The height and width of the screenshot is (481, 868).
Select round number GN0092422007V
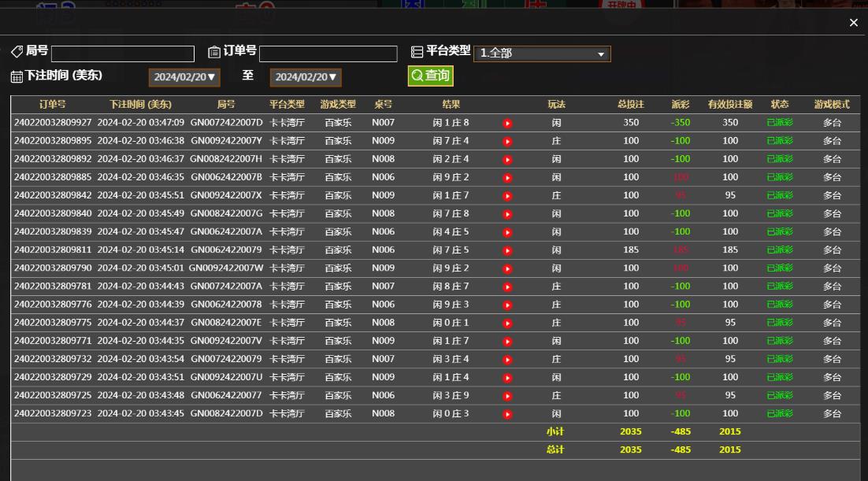226,341
